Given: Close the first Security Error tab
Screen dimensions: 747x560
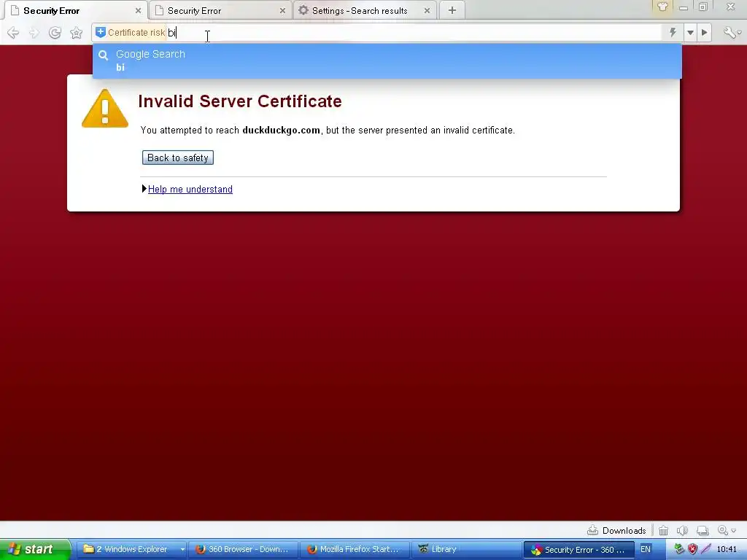Looking at the screenshot, I should (138, 10).
